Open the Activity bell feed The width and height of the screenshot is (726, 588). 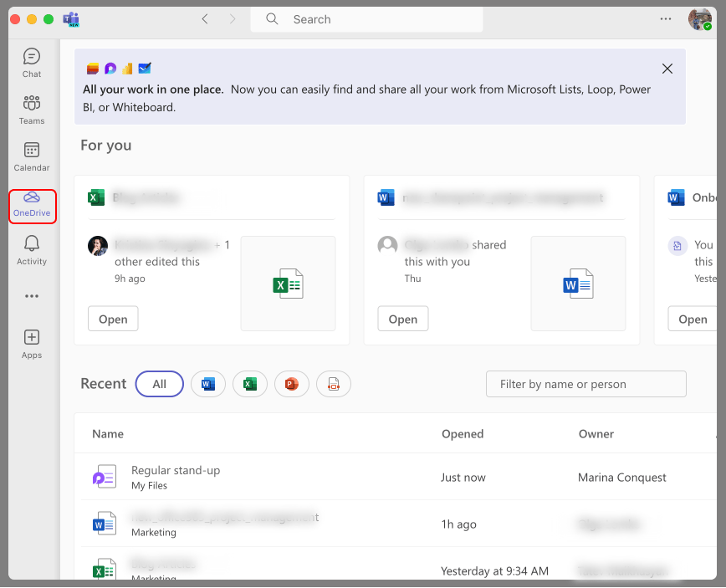tap(32, 250)
